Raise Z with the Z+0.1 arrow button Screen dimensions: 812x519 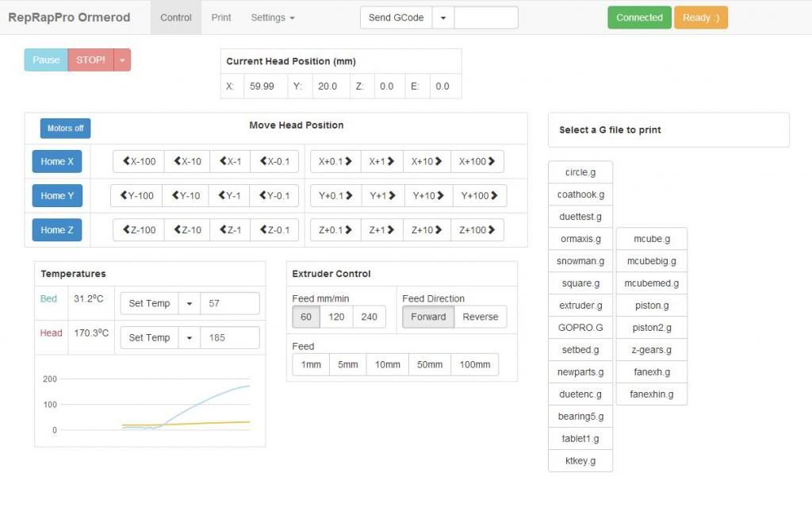pyautogui.click(x=335, y=230)
